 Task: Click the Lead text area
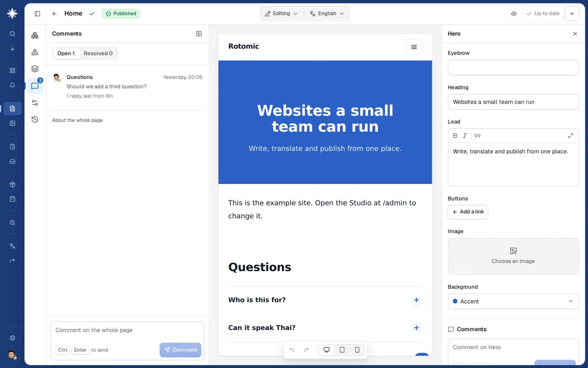(x=513, y=164)
